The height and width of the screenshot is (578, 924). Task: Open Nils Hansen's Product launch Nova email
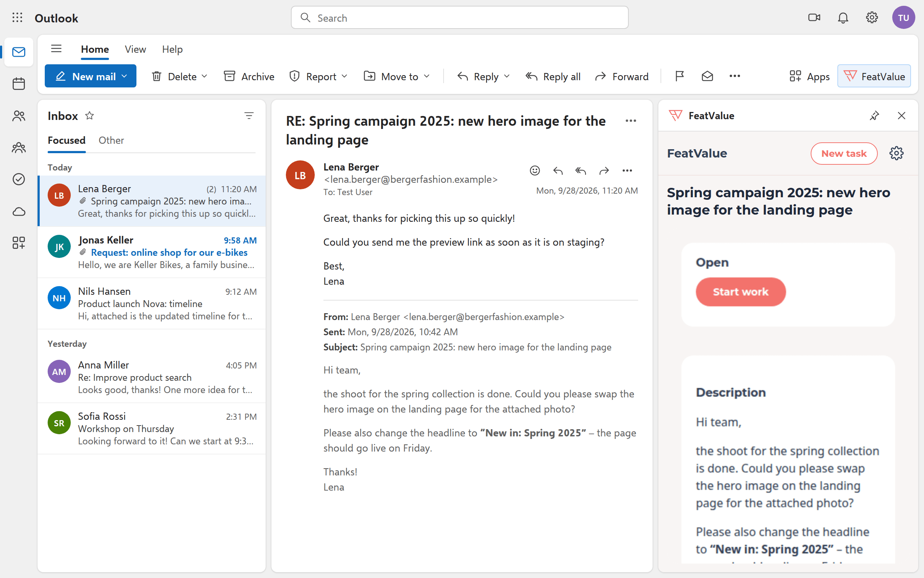[152, 303]
